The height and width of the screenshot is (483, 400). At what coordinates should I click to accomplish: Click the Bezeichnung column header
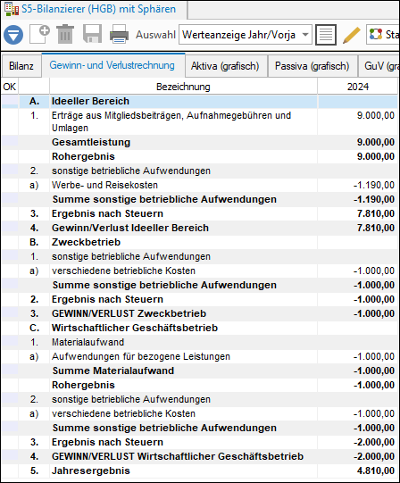coord(183,87)
